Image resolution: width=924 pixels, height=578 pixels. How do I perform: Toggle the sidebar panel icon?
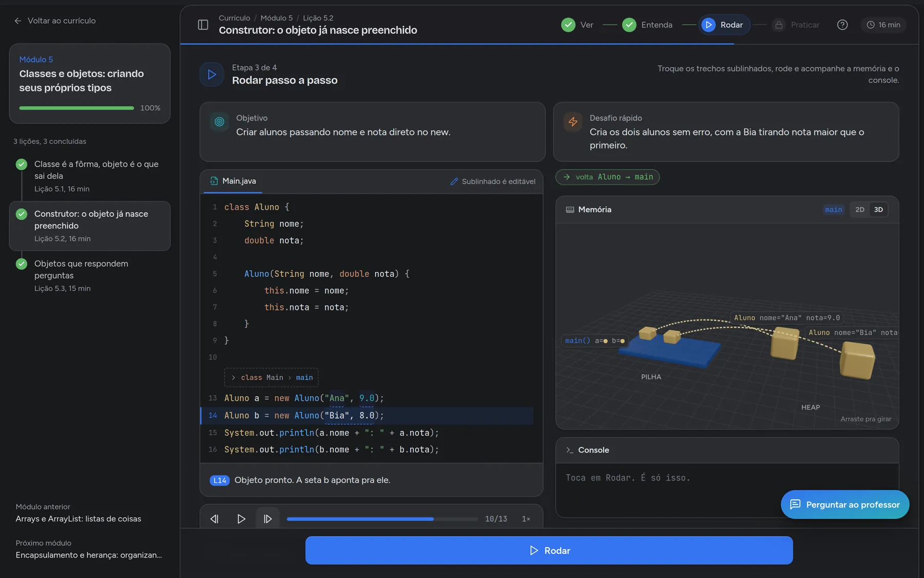[203, 25]
